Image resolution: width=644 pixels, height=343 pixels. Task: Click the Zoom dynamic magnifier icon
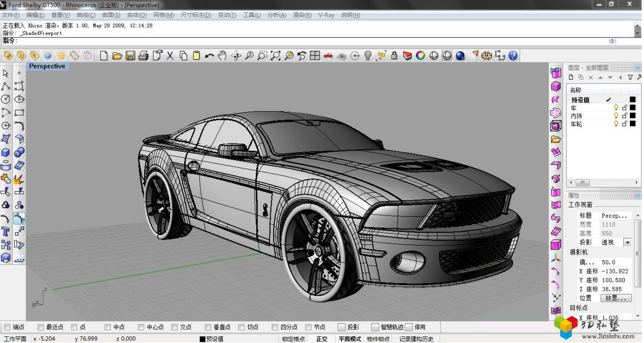click(249, 56)
